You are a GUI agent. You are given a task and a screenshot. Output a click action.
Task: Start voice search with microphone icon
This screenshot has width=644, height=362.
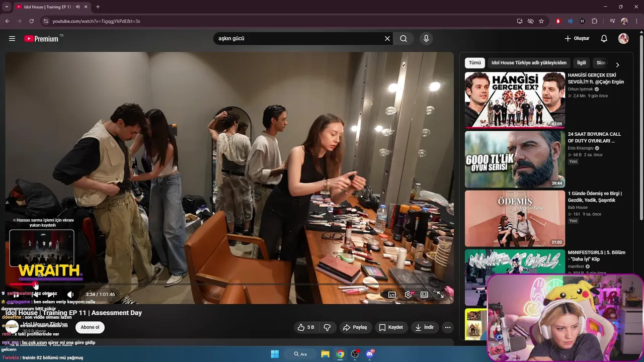click(426, 39)
